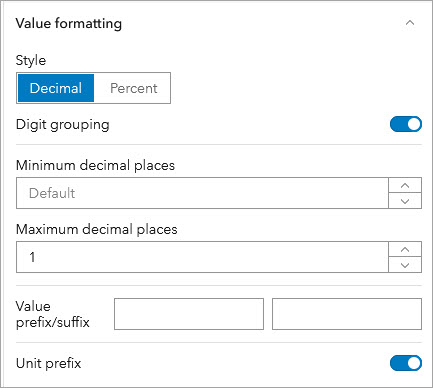Collapse the Value formatting section
The height and width of the screenshot is (388, 433).
410,23
